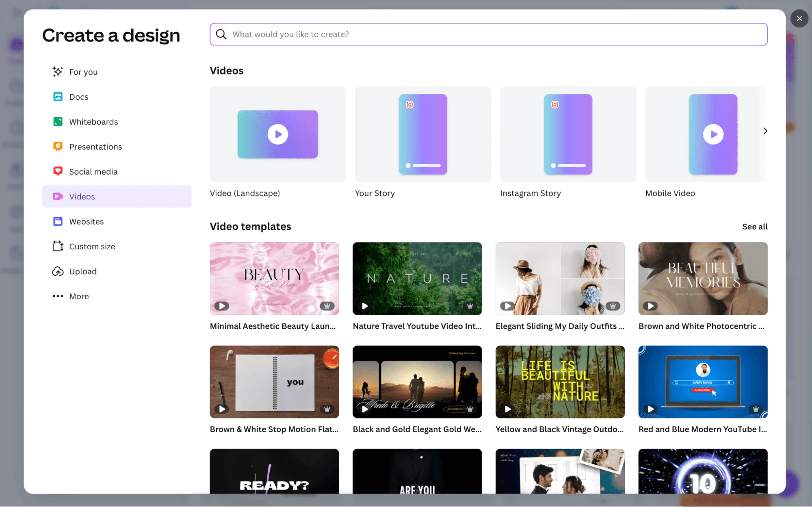The image size is (812, 507).
Task: Play the Black and Gold Elegant preview
Action: click(x=365, y=409)
